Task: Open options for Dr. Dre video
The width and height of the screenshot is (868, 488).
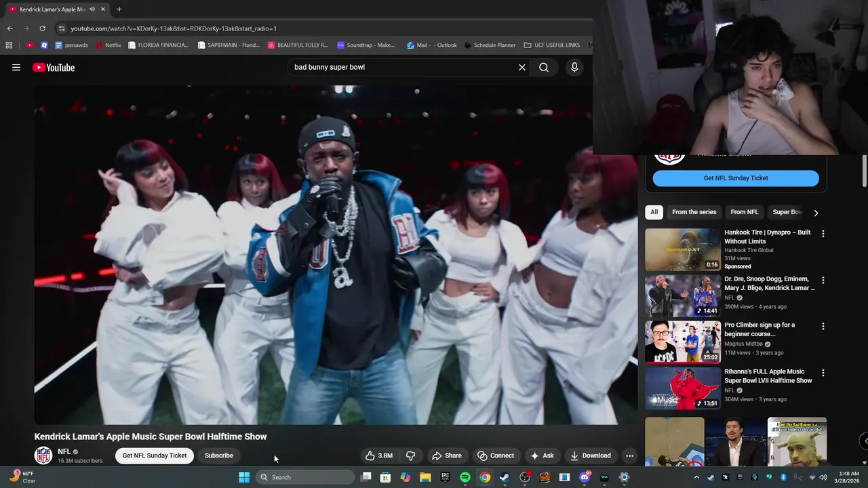Action: tap(823, 280)
